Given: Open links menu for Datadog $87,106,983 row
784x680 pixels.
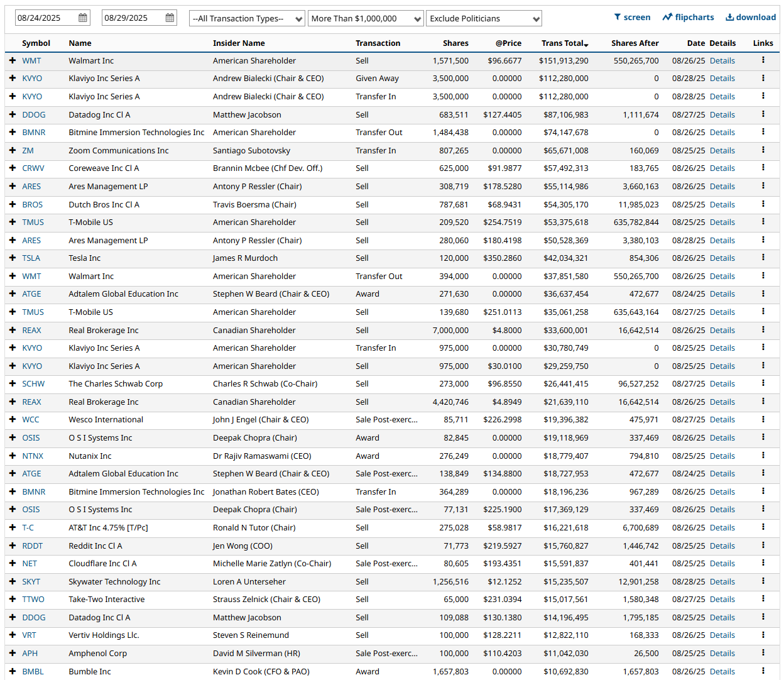Looking at the screenshot, I should coord(763,114).
